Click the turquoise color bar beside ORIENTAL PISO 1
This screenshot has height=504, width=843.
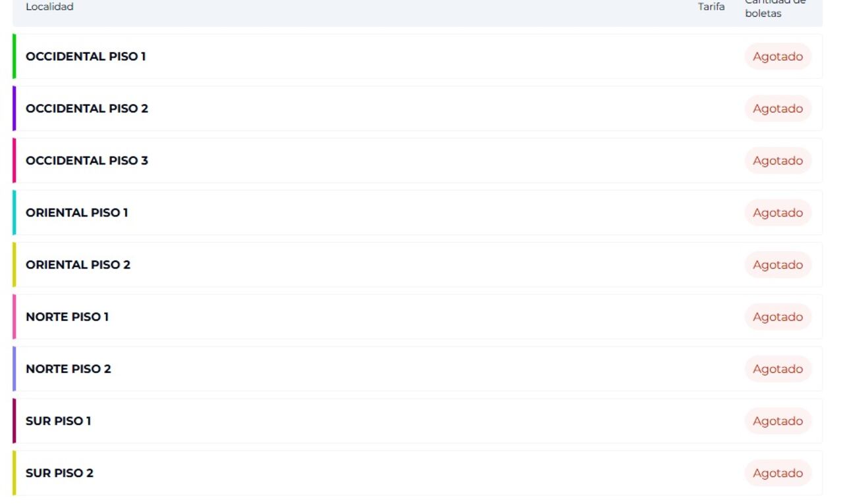(x=14, y=213)
